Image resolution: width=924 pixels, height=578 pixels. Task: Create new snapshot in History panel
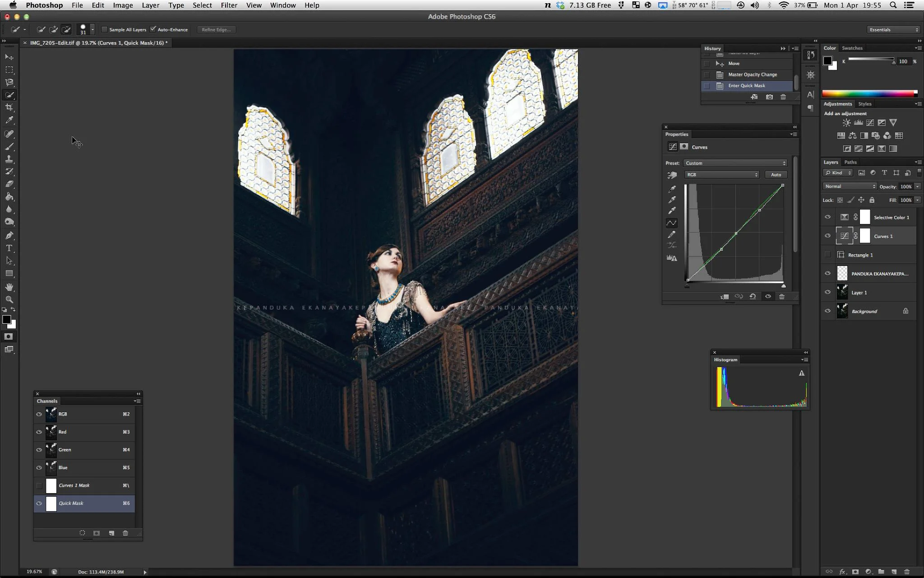pyautogui.click(x=769, y=97)
